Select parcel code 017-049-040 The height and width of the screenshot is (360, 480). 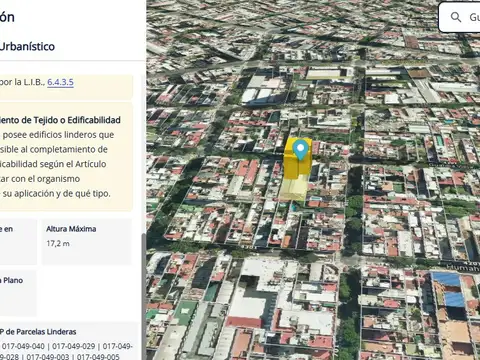23,346
